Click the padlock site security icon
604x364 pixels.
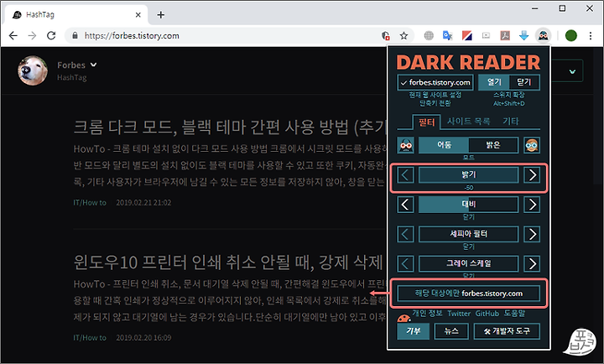pos(75,36)
